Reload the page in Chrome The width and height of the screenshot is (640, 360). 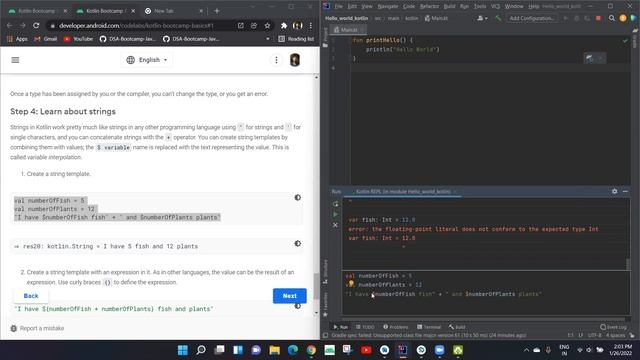(36, 25)
